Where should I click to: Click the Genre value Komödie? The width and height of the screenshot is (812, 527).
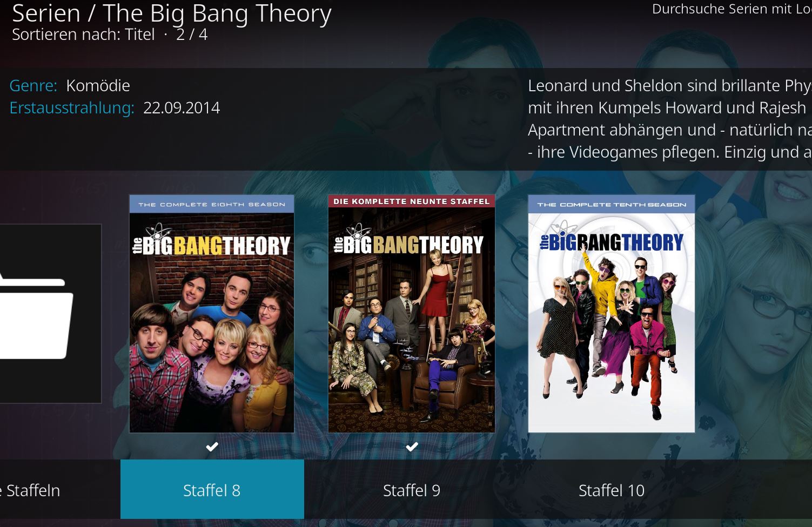pos(98,85)
